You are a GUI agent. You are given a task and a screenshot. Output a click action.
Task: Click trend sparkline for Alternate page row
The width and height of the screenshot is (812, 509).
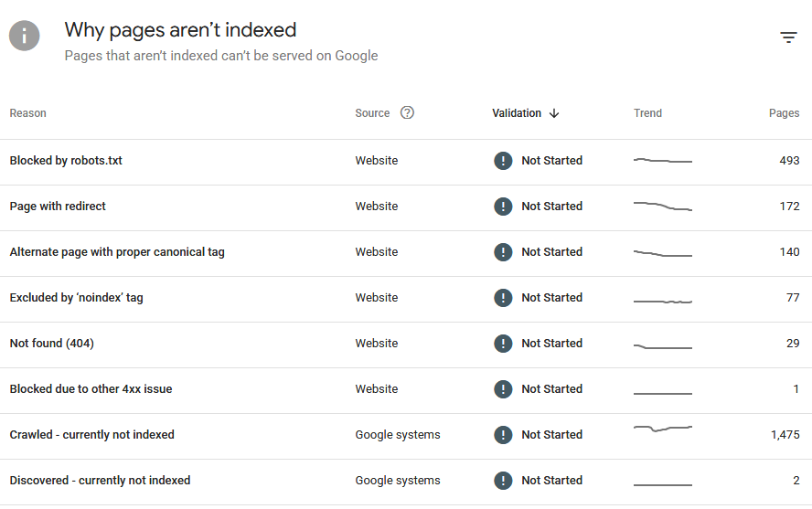click(x=663, y=253)
